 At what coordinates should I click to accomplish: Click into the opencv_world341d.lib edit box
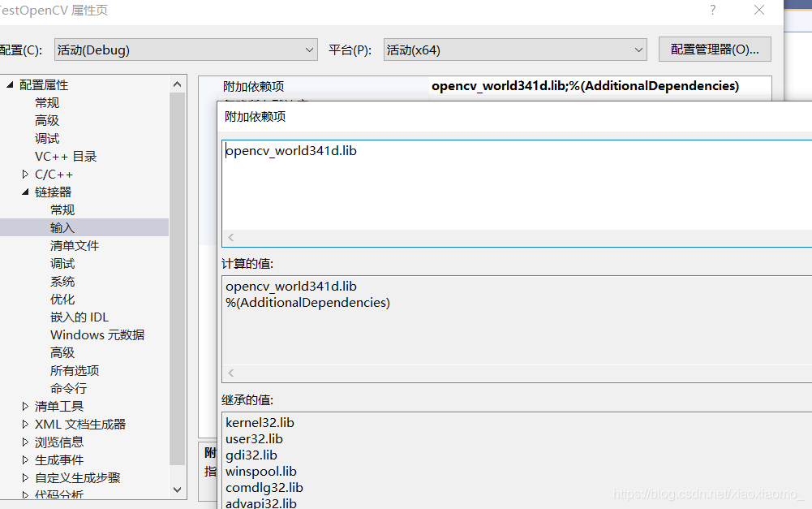click(518, 185)
